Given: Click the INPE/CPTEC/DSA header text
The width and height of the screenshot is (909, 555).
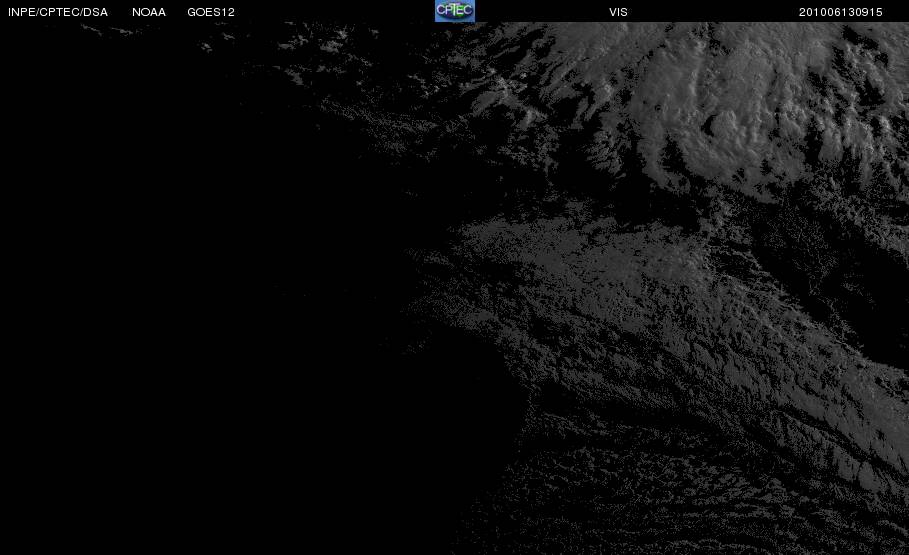Looking at the screenshot, I should click(x=58, y=12).
